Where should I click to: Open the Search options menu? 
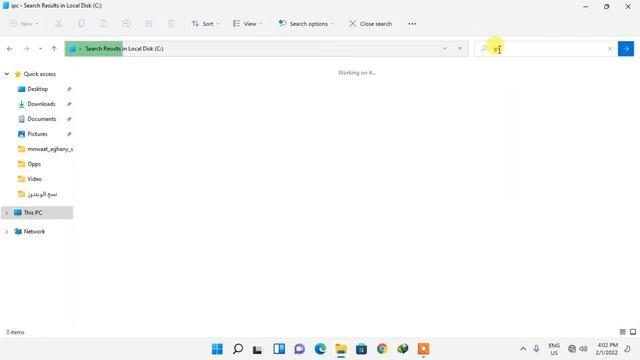(x=306, y=24)
